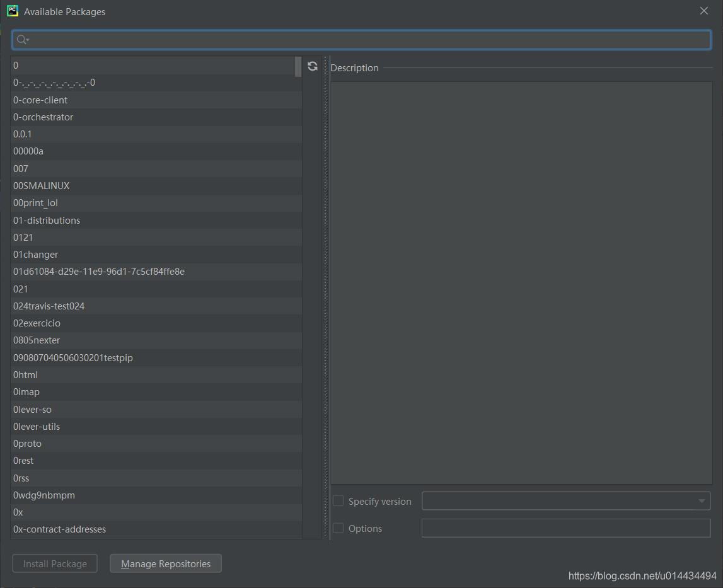The image size is (723, 588).
Task: Select the 0rss package
Action: (156, 478)
